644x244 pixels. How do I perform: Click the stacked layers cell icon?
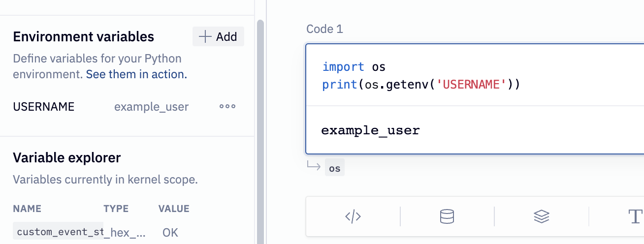point(541,216)
